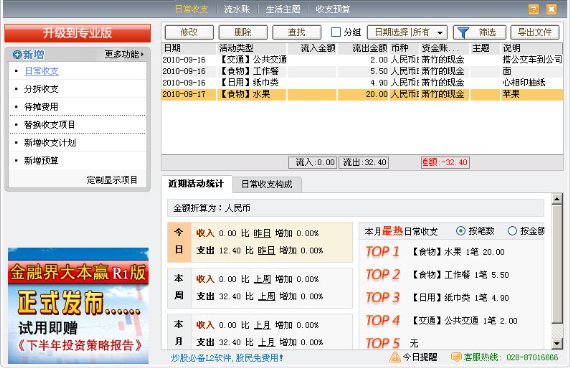The image size is (570, 368).
Task: Open the 近期活动统计 tab
Action: tap(196, 184)
